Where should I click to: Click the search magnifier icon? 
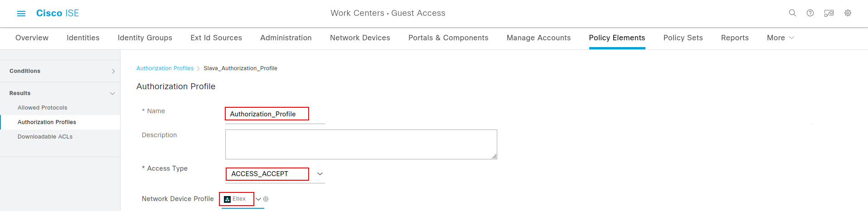(792, 13)
